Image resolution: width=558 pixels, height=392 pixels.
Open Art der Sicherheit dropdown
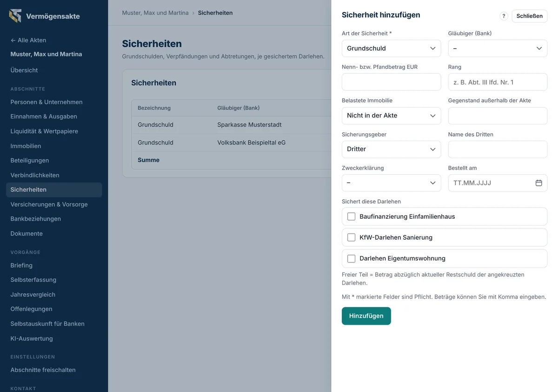click(391, 48)
